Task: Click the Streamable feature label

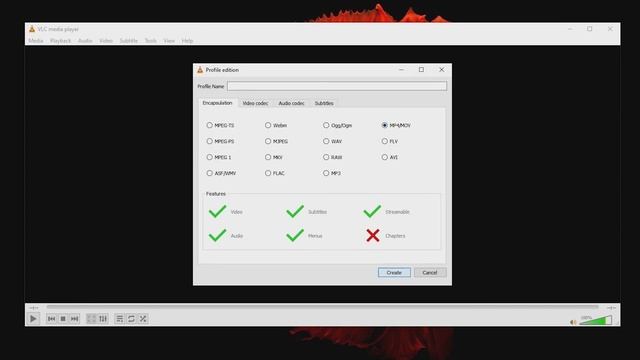Action: (397, 212)
